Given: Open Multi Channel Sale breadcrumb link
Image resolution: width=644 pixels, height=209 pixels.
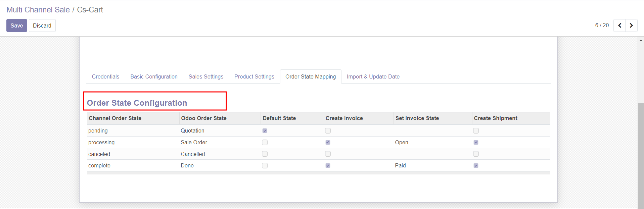Looking at the screenshot, I should click(38, 10).
